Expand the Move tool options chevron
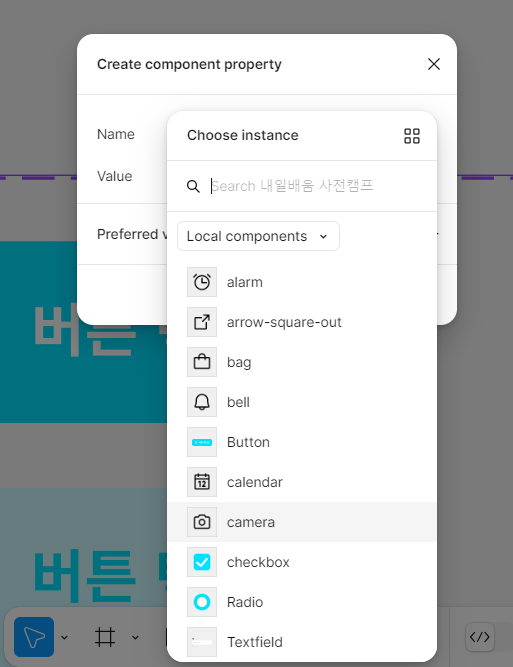Image resolution: width=513 pixels, height=667 pixels. [x=65, y=637]
